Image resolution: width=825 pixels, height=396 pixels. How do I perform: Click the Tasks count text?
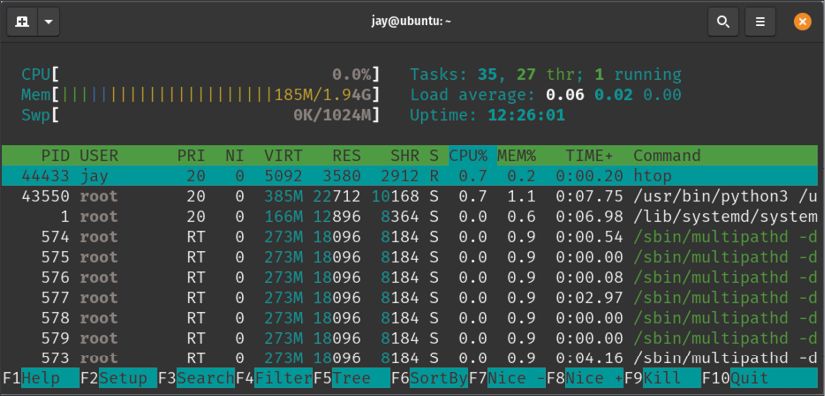point(546,75)
